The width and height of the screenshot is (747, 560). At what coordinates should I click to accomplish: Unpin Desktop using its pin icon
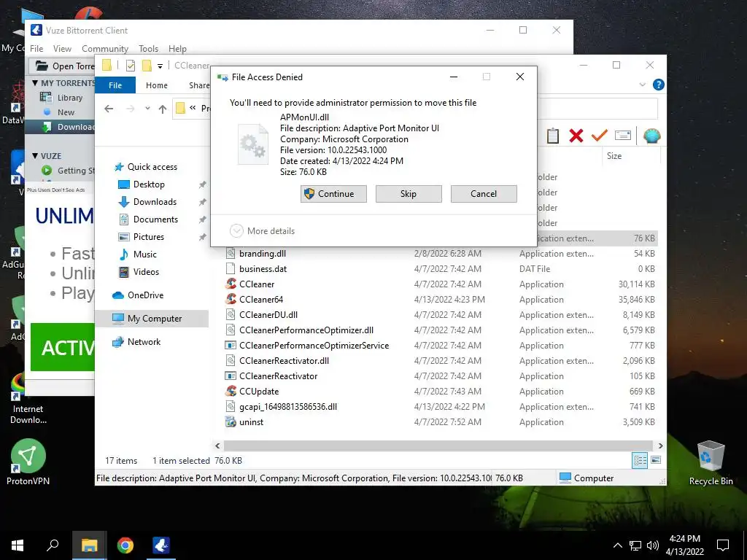pos(203,184)
